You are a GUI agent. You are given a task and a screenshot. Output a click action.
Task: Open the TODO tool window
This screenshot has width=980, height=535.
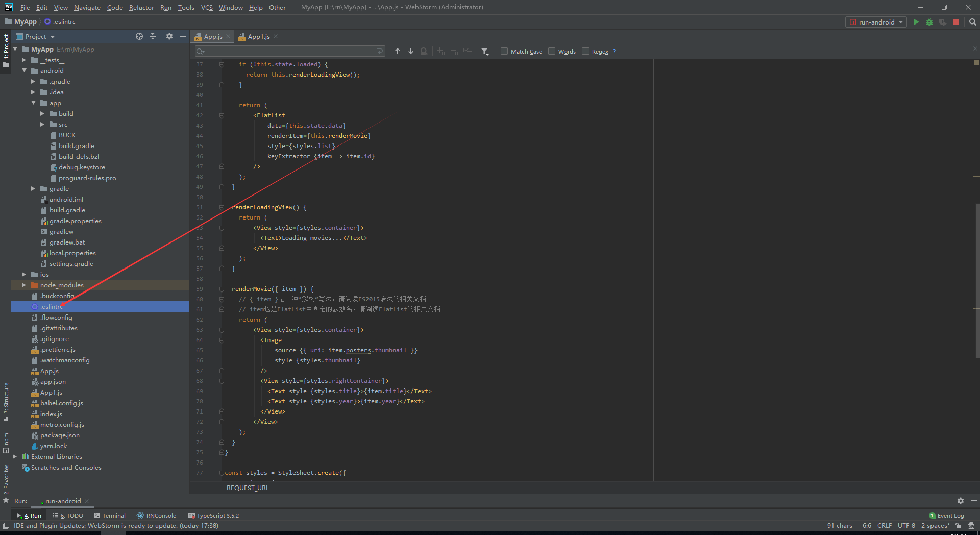[68, 516]
